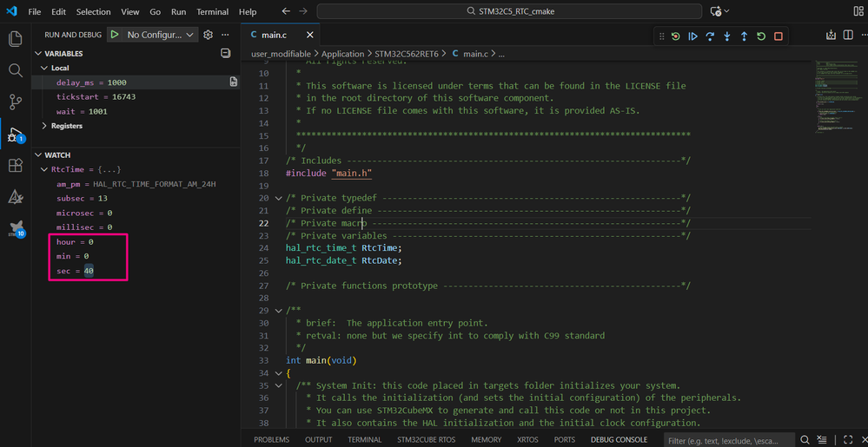
Task: Expand the Registers tree node
Action: click(44, 126)
